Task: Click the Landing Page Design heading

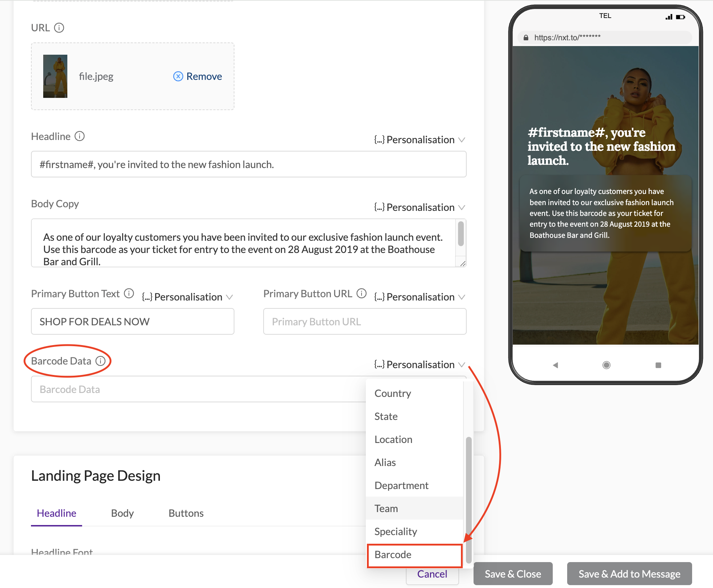Action: 96,476
